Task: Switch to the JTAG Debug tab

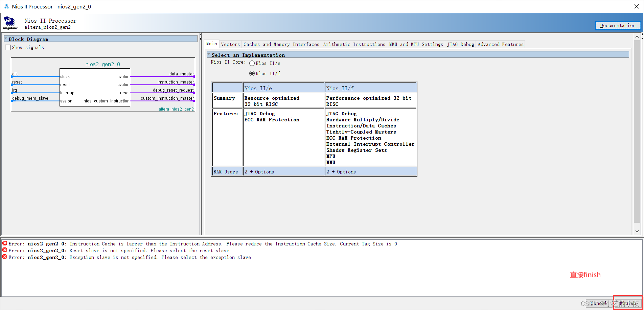Action: tap(461, 44)
